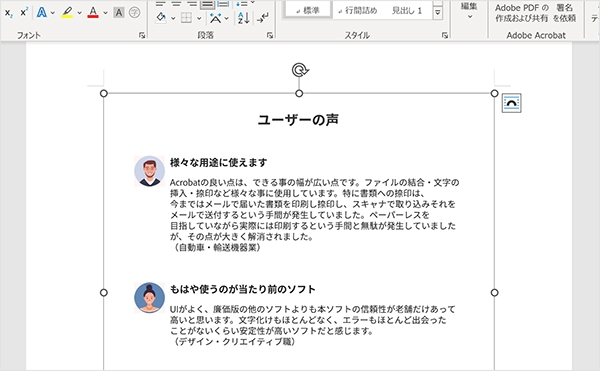Click heading もはや使うのが当たり前のソフト
Viewport: 600px width, 371px height.
tap(243, 289)
